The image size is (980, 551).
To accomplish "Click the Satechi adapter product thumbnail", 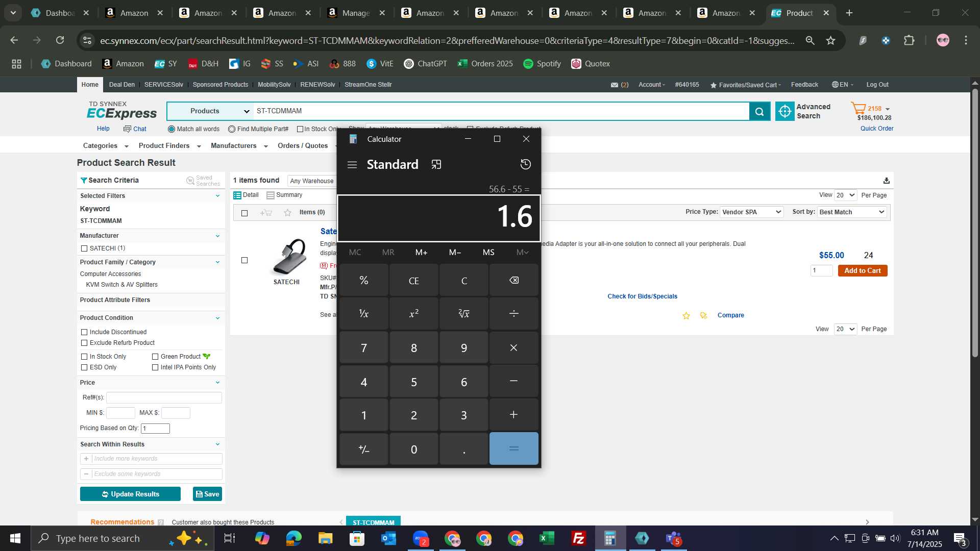I will click(288, 257).
